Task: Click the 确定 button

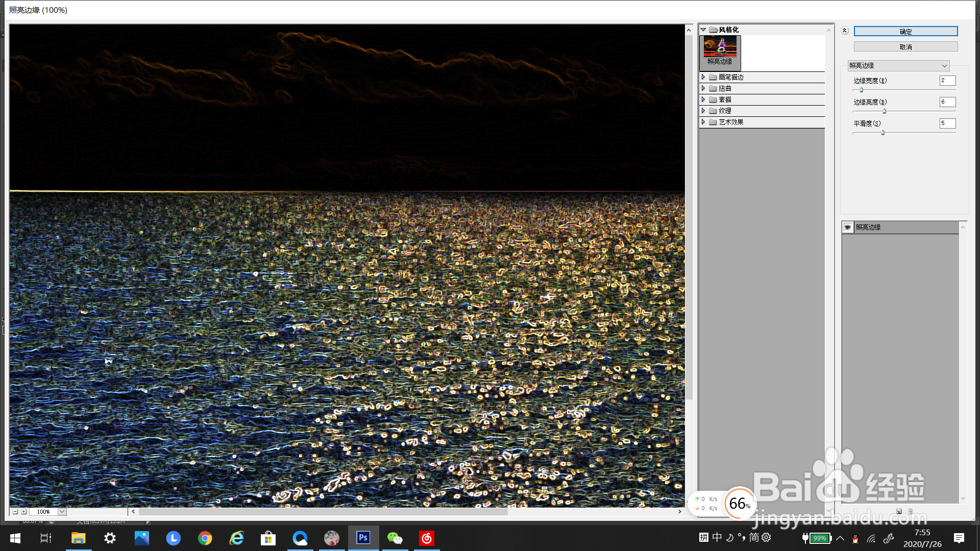Action: click(905, 32)
